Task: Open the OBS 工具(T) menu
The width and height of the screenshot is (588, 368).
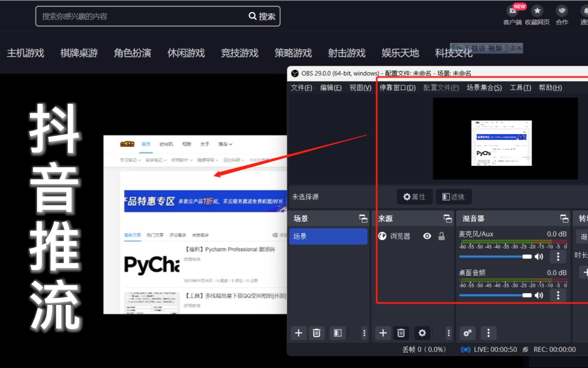Action: [520, 88]
